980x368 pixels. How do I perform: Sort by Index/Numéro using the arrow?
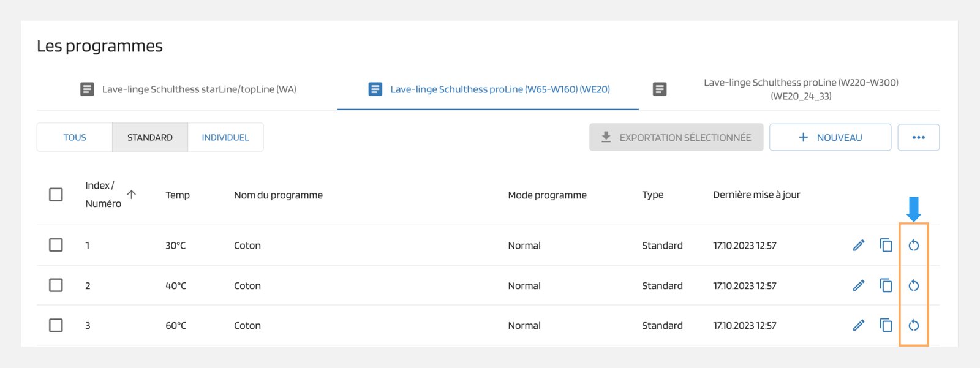tap(131, 195)
